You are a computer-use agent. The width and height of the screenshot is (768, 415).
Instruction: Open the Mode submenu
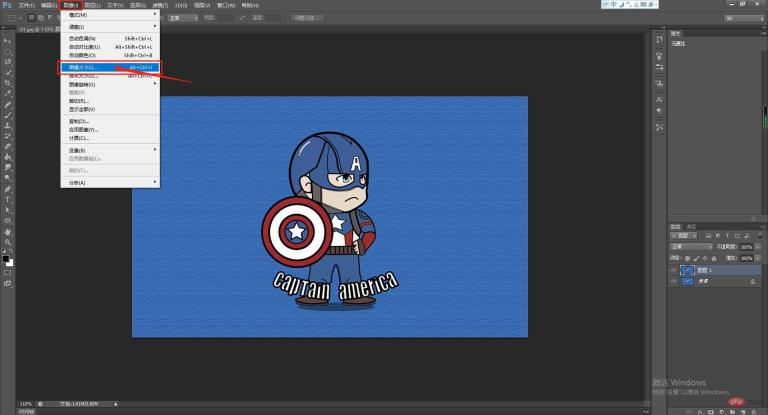coord(80,15)
